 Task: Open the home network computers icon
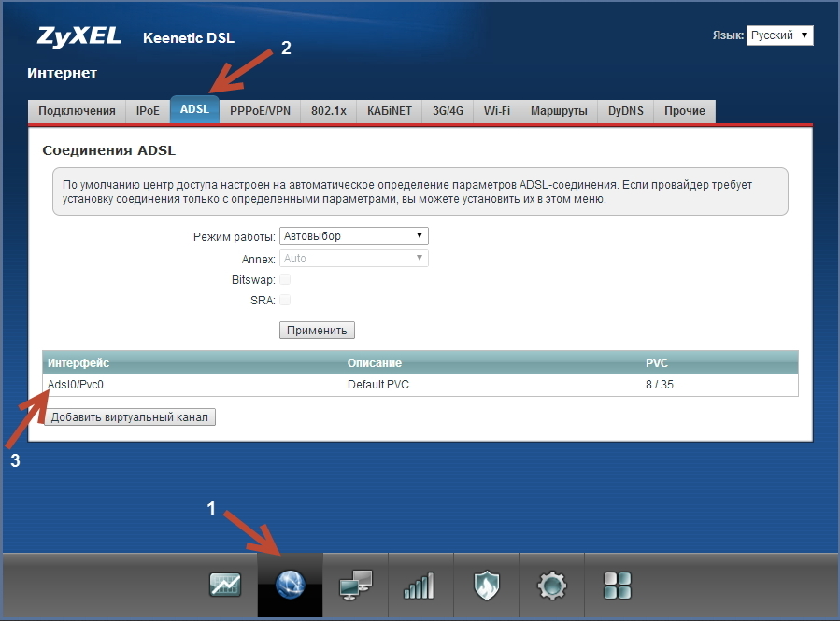click(355, 586)
